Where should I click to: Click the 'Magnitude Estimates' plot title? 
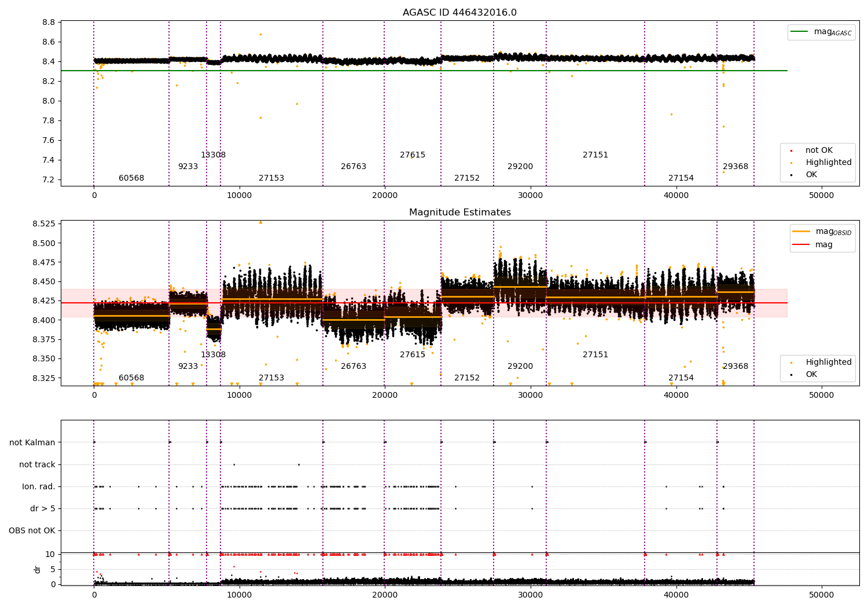tap(459, 213)
